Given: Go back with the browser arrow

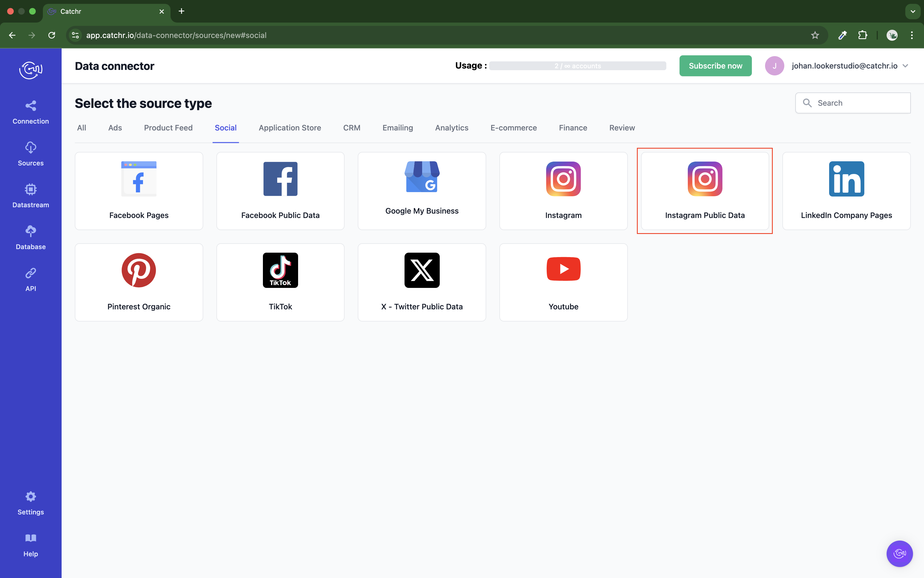Looking at the screenshot, I should 12,35.
